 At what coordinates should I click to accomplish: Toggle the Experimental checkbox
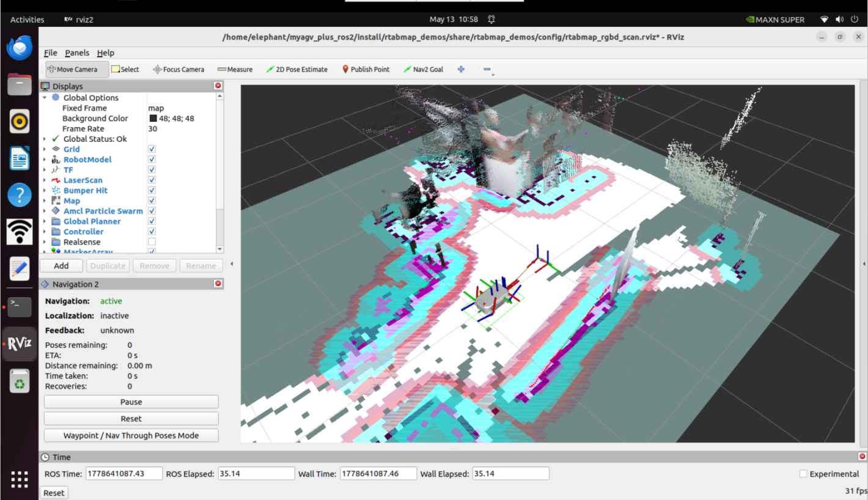(x=803, y=474)
